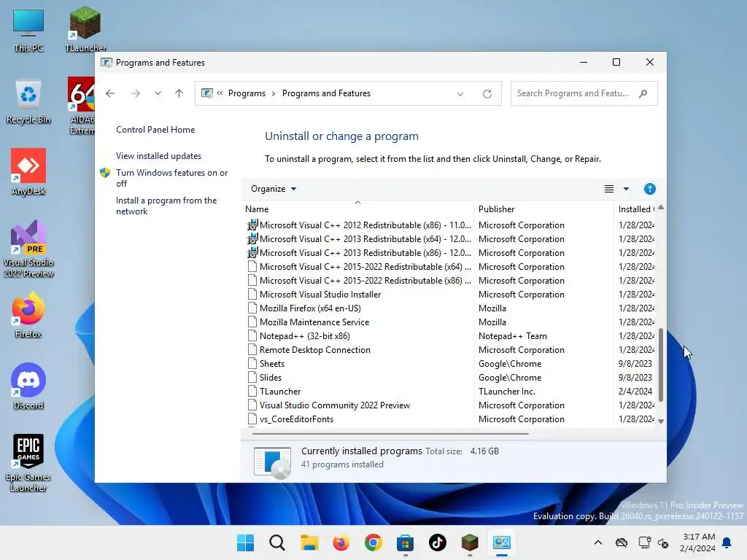
Task: Click Install a program from the network
Action: (166, 206)
